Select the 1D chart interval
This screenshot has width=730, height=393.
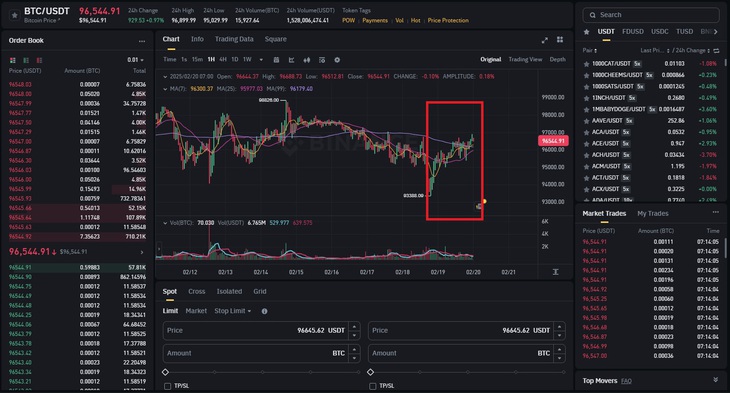(235, 60)
